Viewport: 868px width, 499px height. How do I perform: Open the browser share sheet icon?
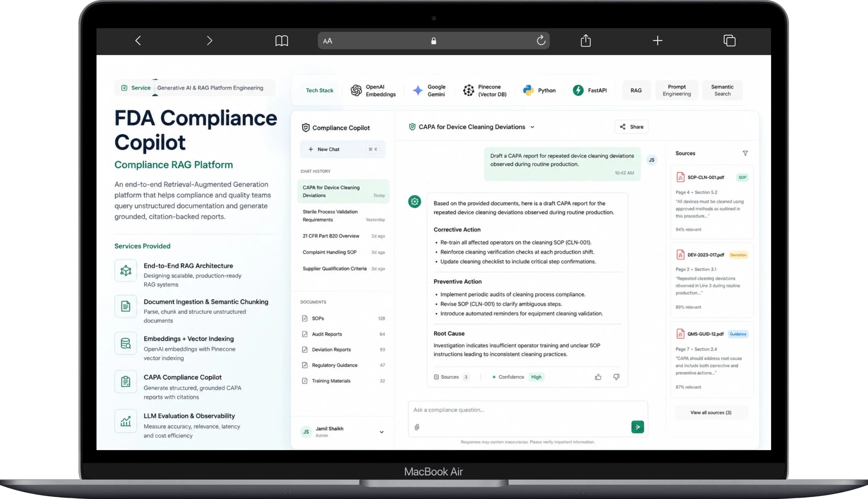click(586, 40)
